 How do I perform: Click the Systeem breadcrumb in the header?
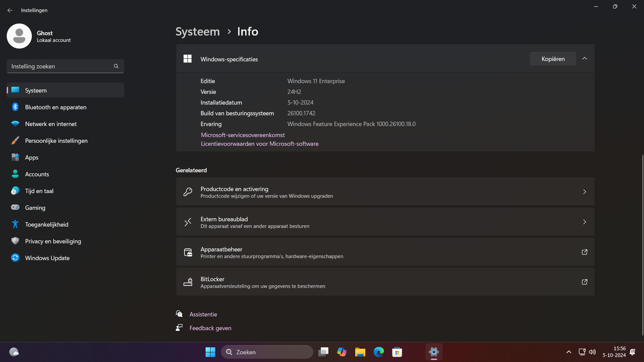[x=198, y=31]
